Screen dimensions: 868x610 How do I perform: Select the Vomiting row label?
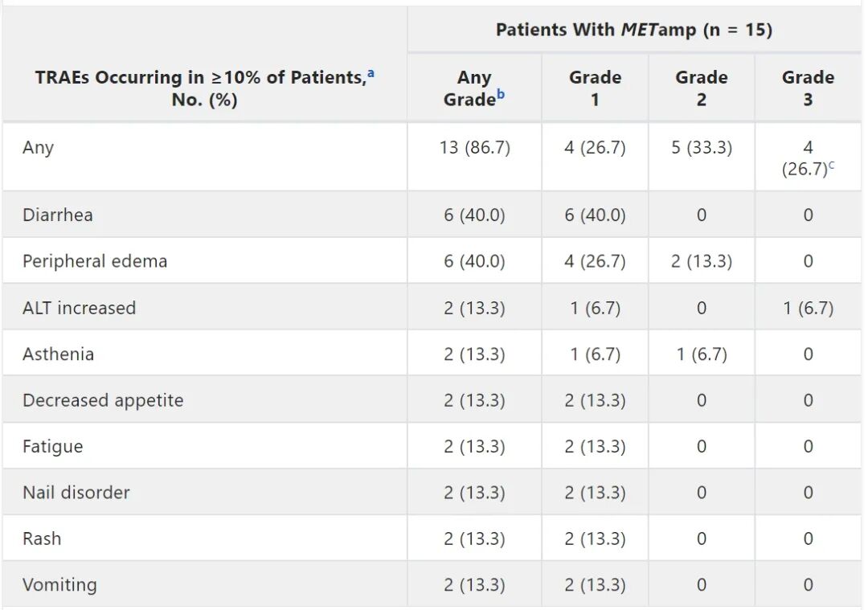pyautogui.click(x=59, y=585)
